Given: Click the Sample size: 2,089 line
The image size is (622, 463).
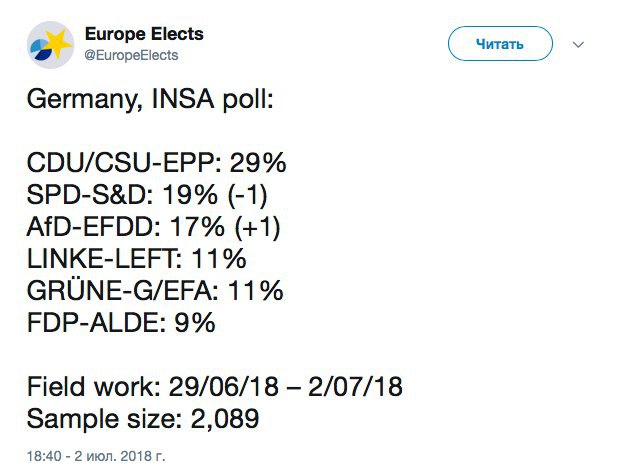Looking at the screenshot, I should pos(143,419).
